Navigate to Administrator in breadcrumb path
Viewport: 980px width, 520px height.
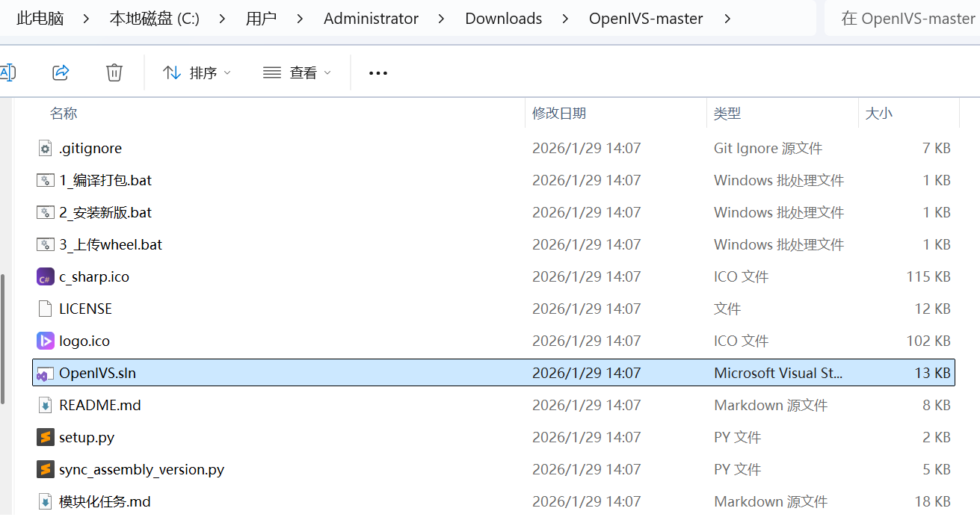pyautogui.click(x=372, y=19)
